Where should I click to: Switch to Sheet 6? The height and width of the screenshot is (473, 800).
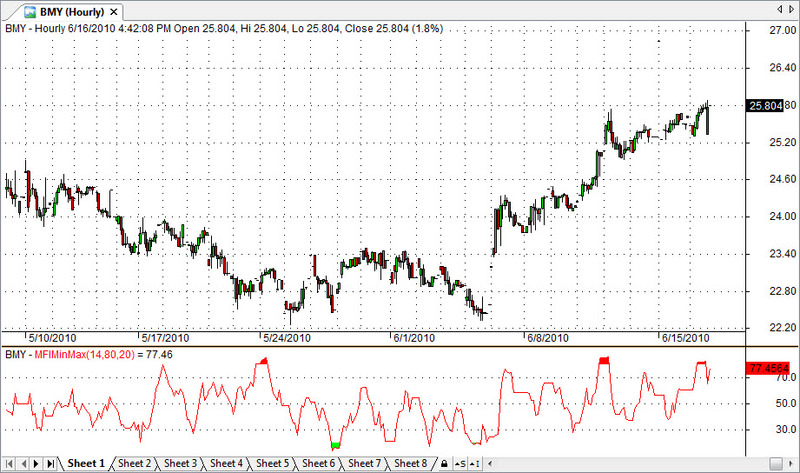click(x=318, y=463)
